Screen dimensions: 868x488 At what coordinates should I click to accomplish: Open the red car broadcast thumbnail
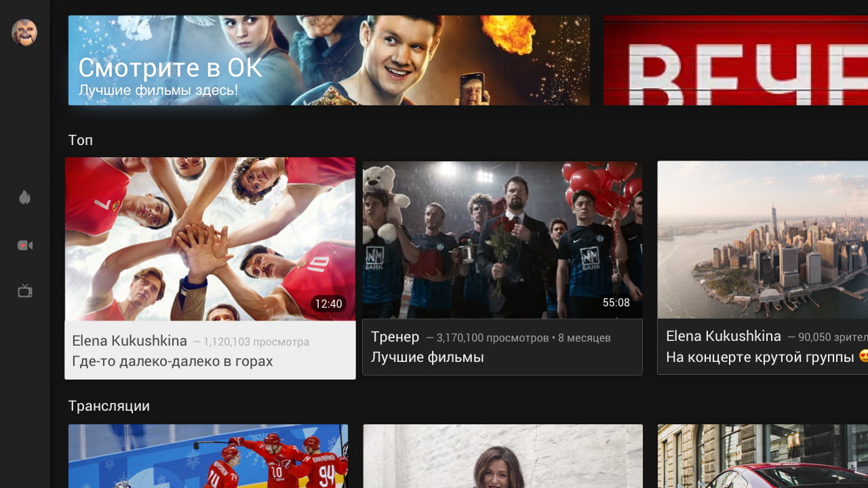coord(763,456)
